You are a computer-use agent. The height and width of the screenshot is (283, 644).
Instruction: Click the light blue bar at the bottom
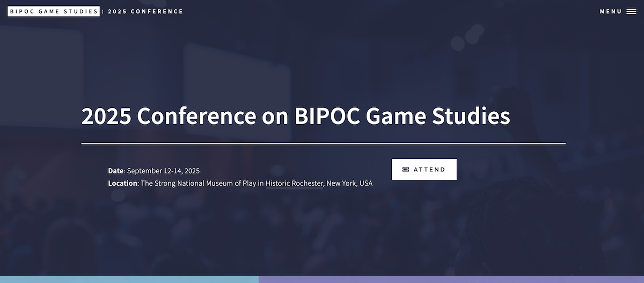129,279
